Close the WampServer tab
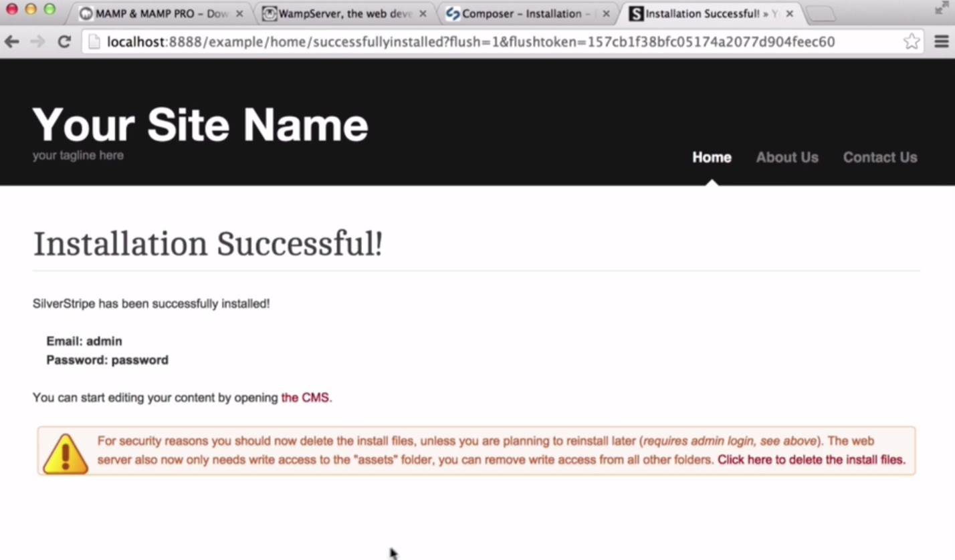Viewport: 955px width, 560px height. [x=423, y=13]
